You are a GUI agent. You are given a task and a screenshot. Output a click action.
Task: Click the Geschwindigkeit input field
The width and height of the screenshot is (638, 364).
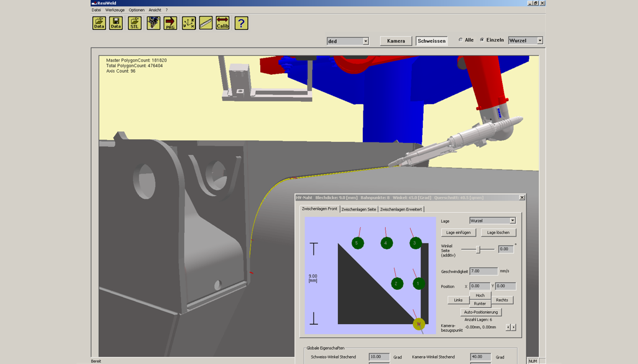click(483, 271)
